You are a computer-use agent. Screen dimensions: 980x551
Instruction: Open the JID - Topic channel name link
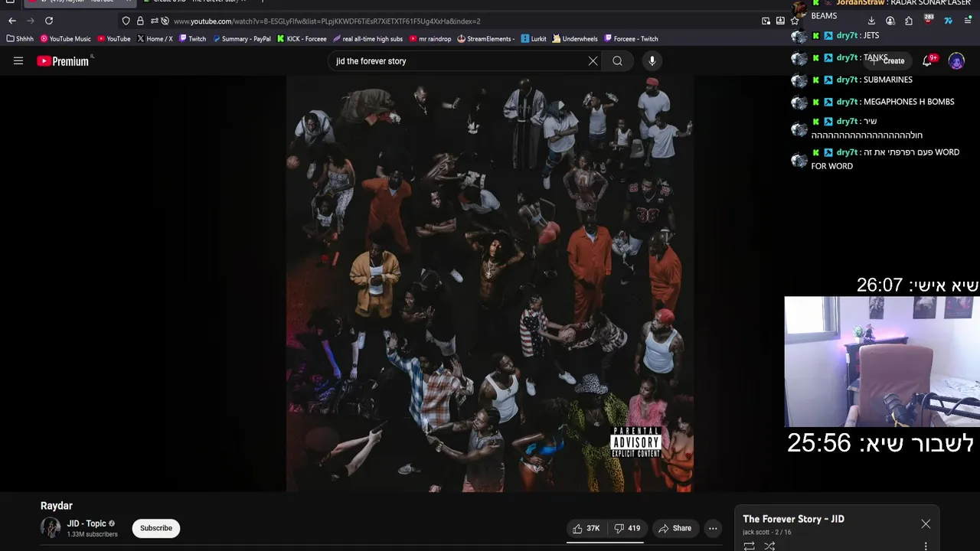click(87, 523)
